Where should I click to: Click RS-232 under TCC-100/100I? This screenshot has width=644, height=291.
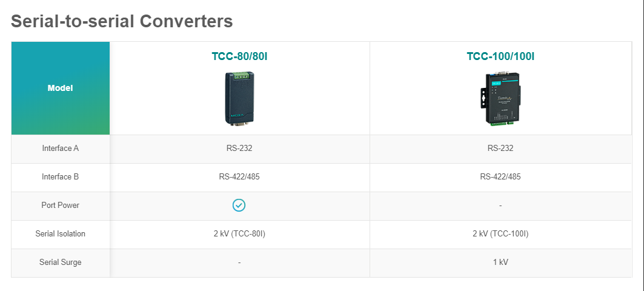[500, 149]
